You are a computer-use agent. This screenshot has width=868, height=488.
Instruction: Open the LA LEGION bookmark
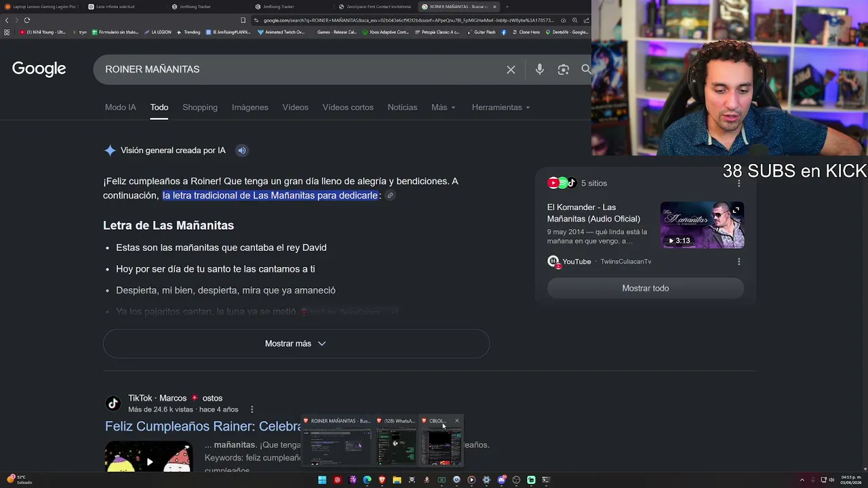click(157, 32)
